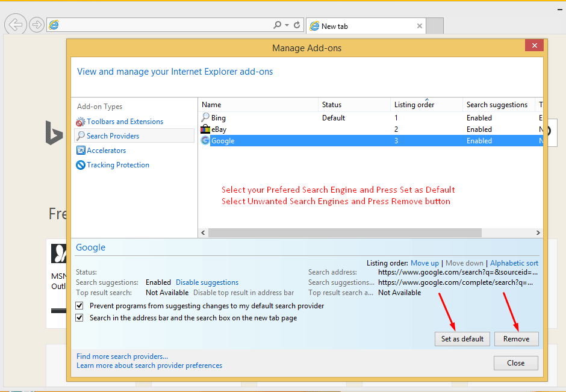Click the horizontal scrollbar thumb
Image resolution: width=566 pixels, height=392 pixels.
345,233
